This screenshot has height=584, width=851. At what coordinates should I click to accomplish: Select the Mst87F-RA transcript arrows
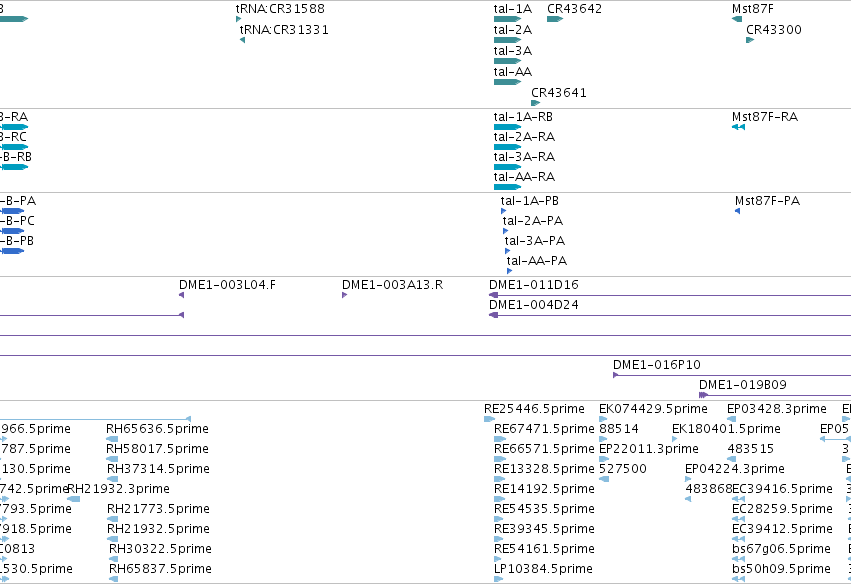tap(738, 127)
